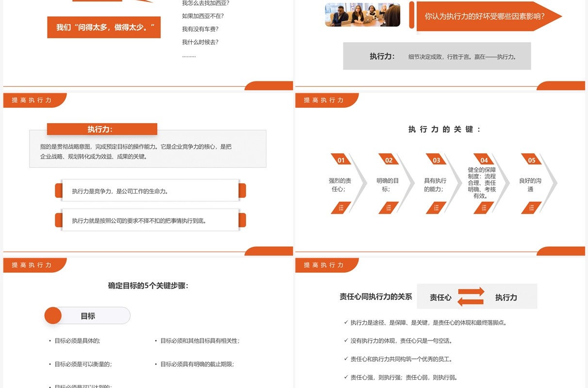
Task: Click the list icon under 明确的目标
Action: [389, 208]
